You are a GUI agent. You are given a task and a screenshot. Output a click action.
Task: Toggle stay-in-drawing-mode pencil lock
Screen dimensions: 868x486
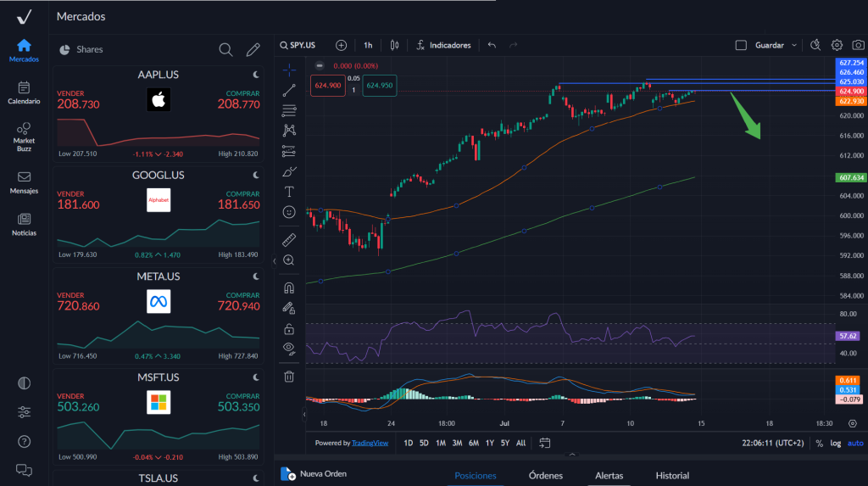289,309
